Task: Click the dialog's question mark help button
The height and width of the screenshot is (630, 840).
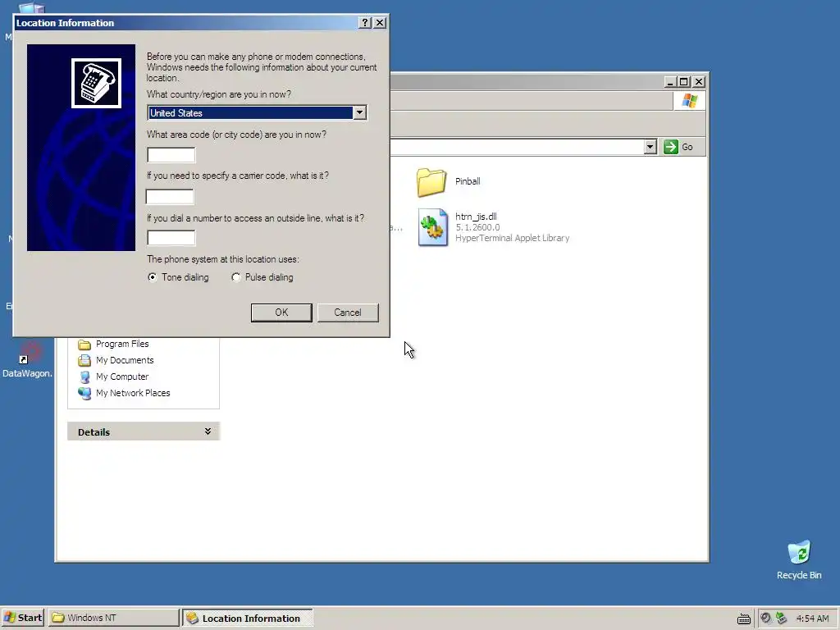Action: pyautogui.click(x=365, y=22)
